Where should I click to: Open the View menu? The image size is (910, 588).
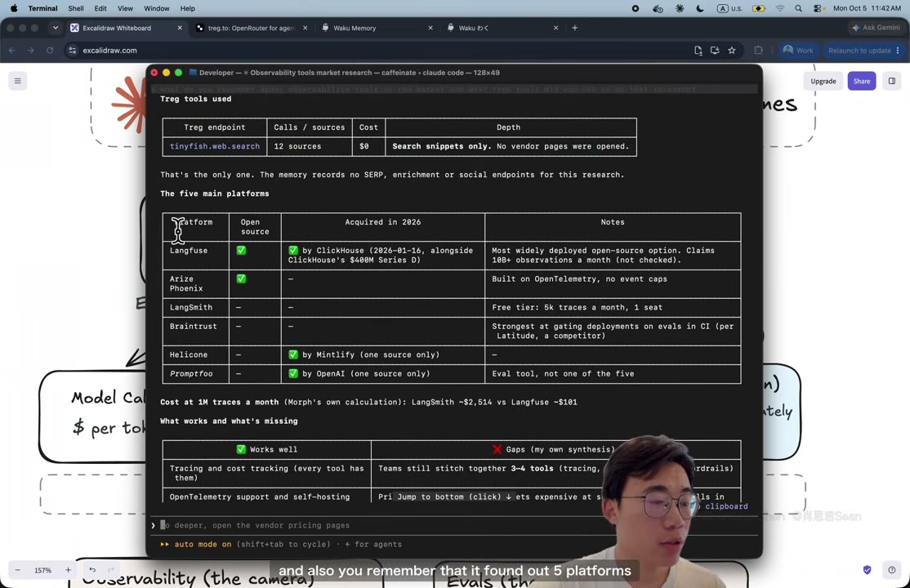tap(125, 9)
